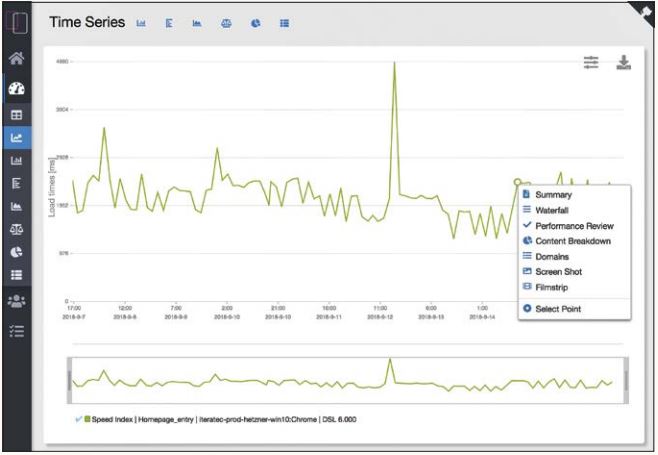Select the scales comparison icon in sidebar

click(16, 229)
